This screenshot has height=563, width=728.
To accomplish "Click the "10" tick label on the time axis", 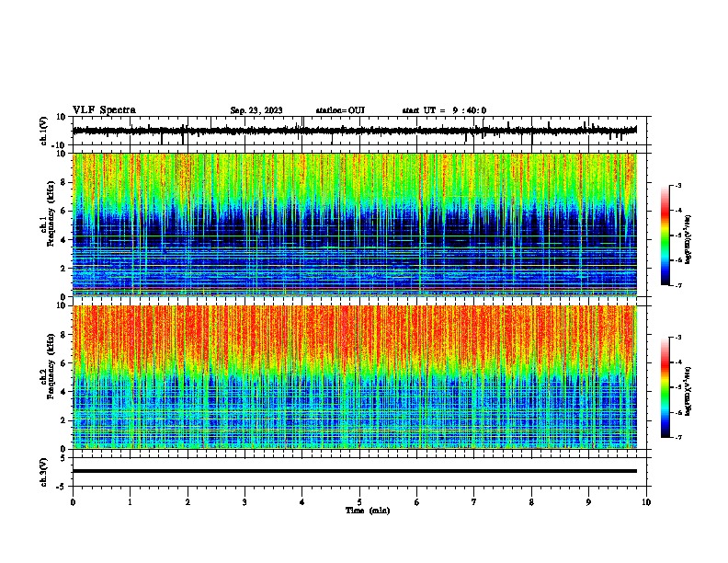I will point(646,502).
